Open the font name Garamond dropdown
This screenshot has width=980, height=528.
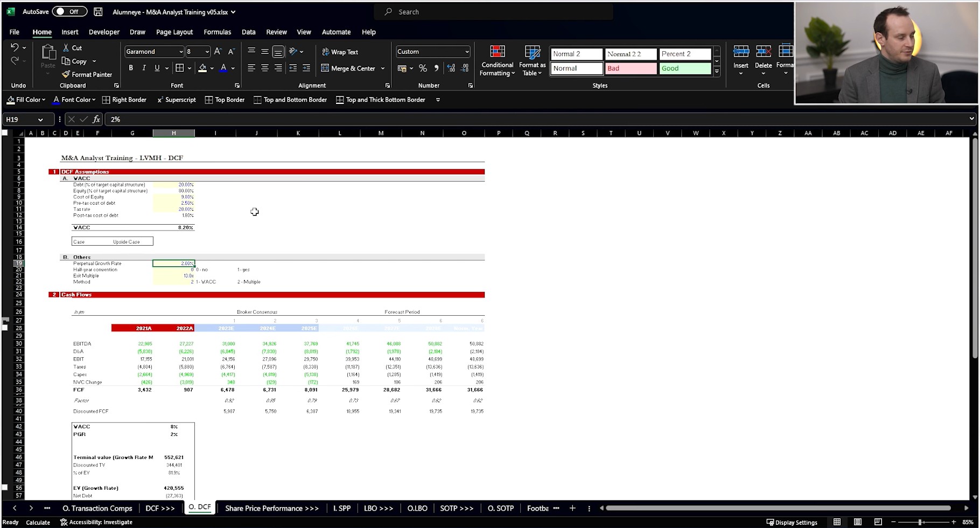point(180,52)
